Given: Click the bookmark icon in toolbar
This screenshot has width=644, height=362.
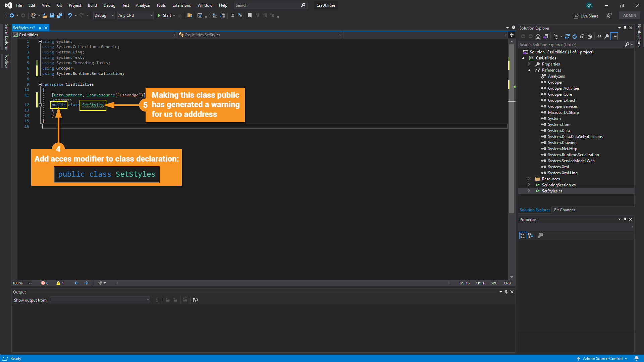Looking at the screenshot, I should tap(250, 15).
